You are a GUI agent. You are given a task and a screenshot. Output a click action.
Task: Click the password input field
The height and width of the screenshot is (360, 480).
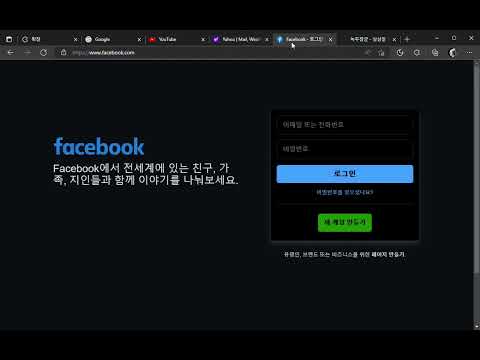[345, 149]
